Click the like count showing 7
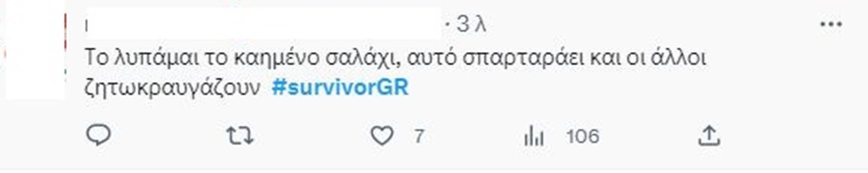The height and width of the screenshot is (173, 868). [419, 136]
